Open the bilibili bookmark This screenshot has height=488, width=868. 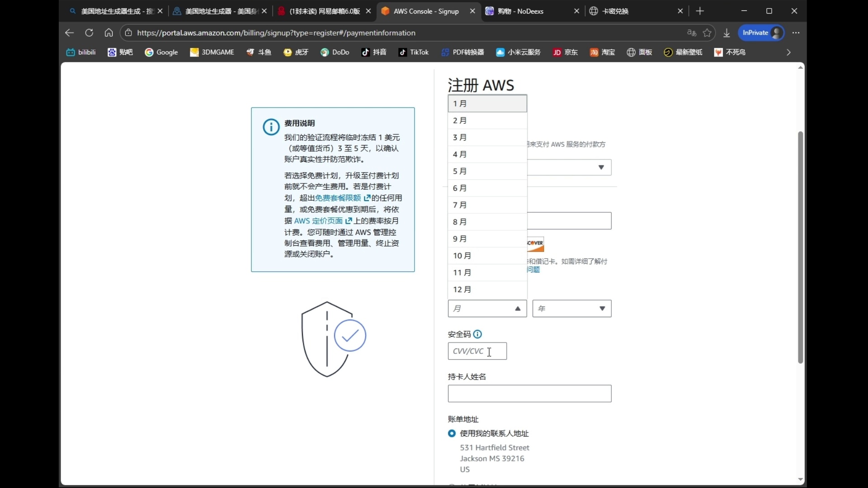[x=81, y=52]
